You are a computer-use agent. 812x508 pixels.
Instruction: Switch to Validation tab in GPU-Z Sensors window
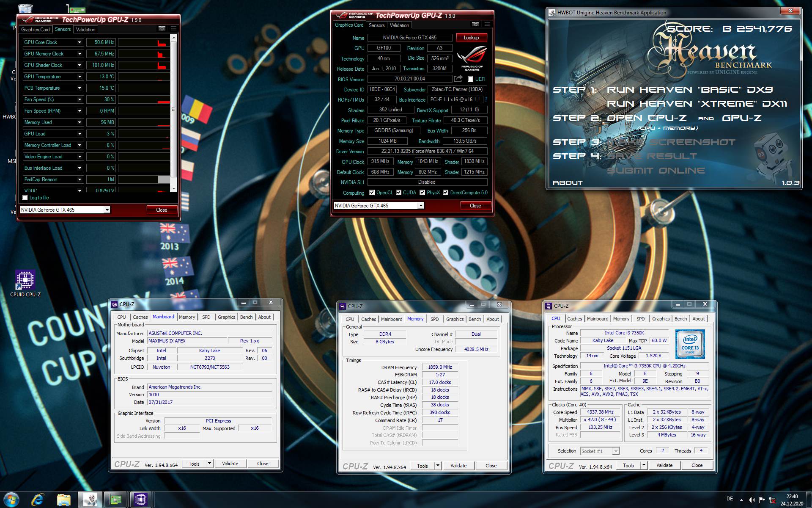coord(86,30)
